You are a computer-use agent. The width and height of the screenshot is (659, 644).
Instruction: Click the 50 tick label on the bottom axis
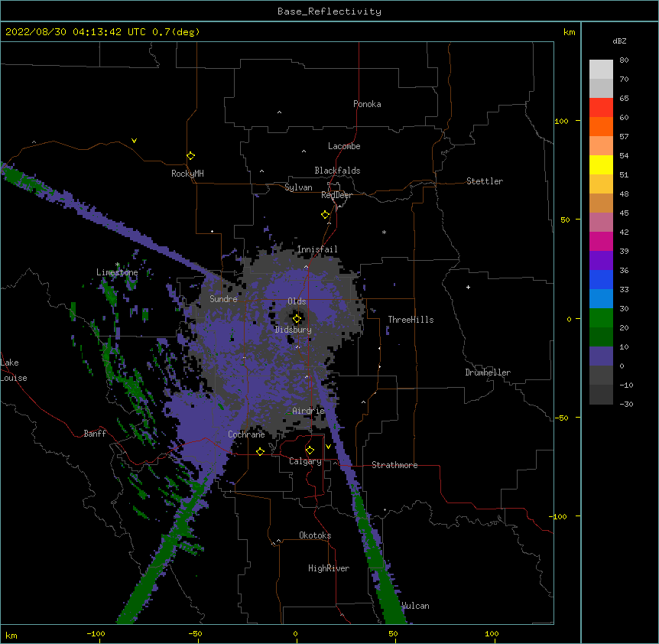(x=393, y=633)
